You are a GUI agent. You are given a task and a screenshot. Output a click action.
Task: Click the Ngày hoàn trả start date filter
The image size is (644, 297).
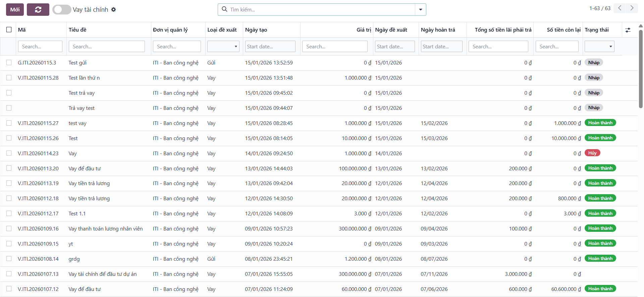pos(442,46)
